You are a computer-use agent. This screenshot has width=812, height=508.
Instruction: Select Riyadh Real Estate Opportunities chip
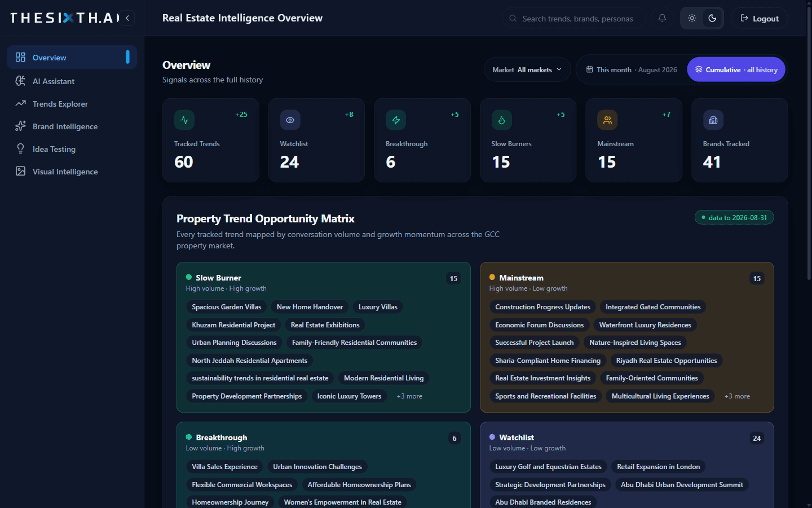pos(667,361)
